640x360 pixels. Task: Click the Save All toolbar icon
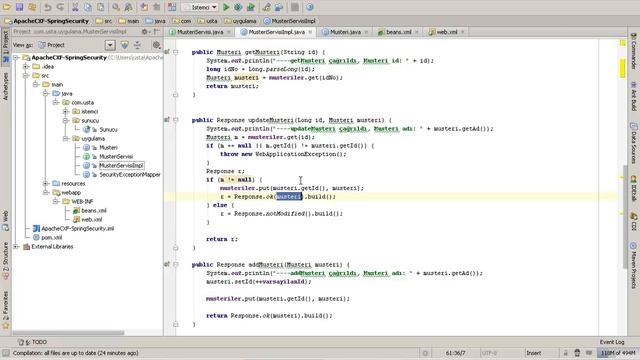19,7
